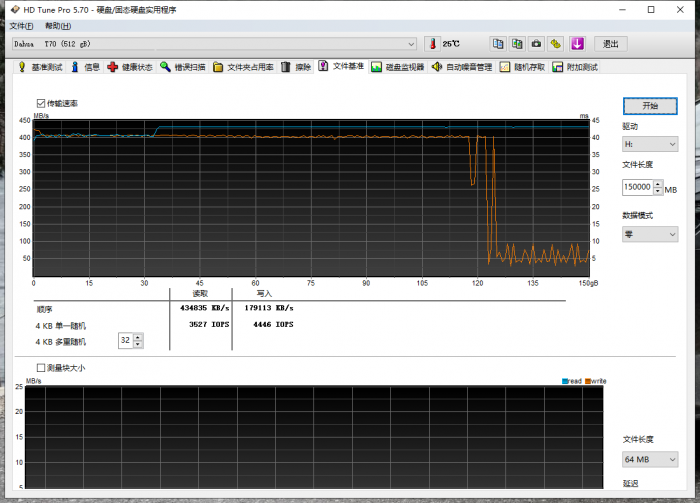Click the temperature thermometer icon
700x503 pixels.
pyautogui.click(x=432, y=44)
